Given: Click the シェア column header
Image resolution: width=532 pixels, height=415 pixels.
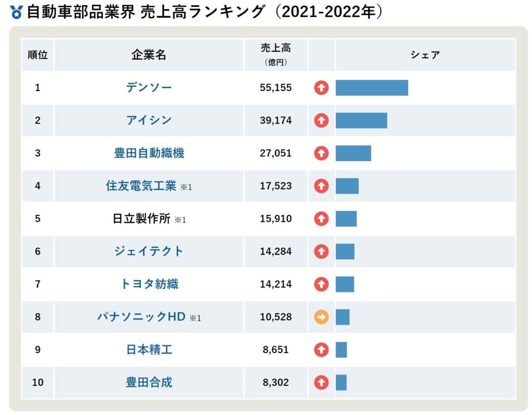Looking at the screenshot, I should click(425, 55).
